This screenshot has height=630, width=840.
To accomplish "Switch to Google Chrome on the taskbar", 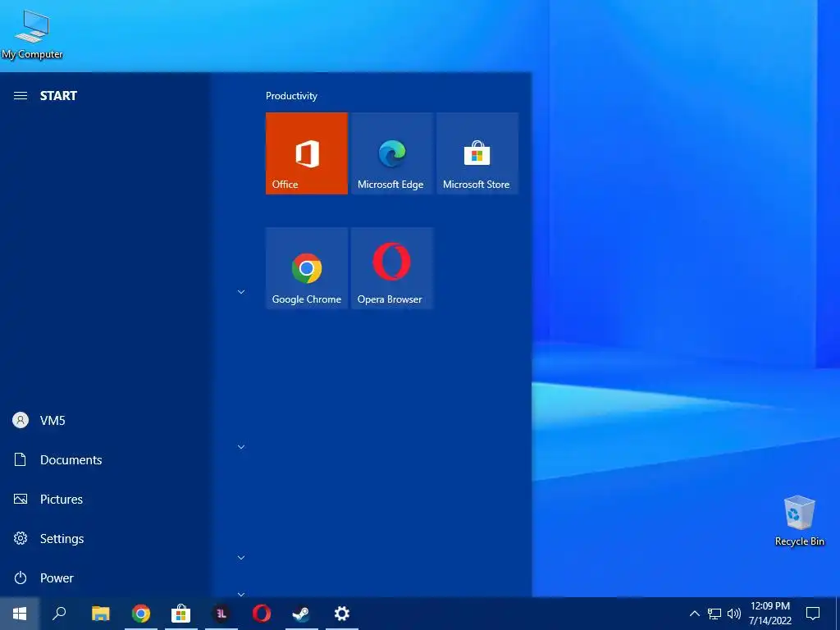I will click(x=141, y=614).
